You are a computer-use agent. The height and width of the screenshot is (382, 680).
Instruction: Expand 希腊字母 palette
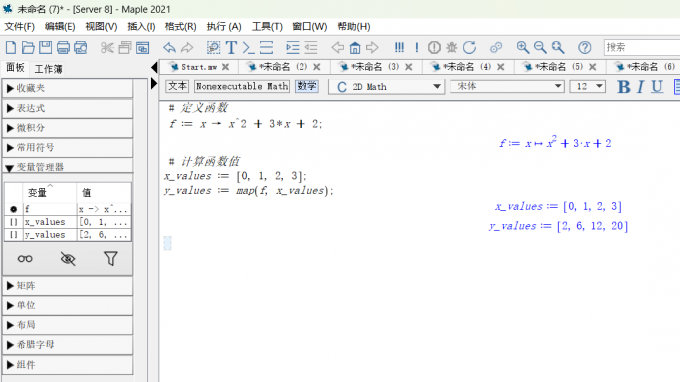68,345
